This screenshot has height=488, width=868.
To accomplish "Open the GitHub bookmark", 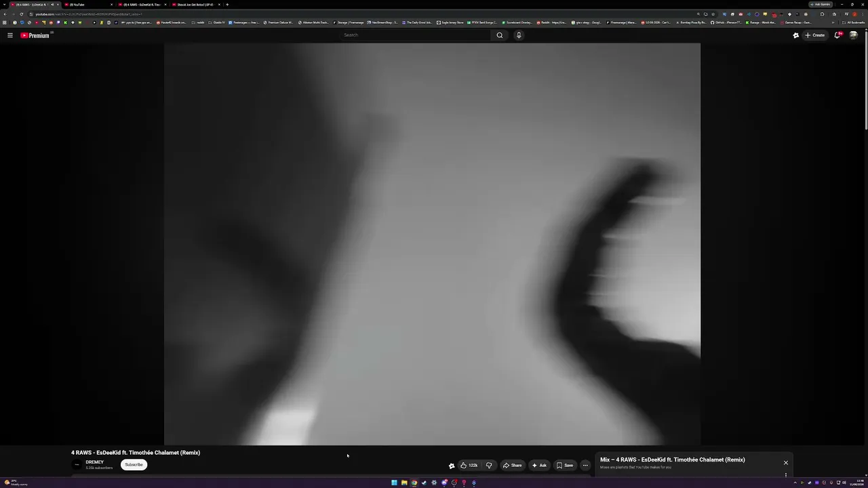I will click(x=726, y=22).
